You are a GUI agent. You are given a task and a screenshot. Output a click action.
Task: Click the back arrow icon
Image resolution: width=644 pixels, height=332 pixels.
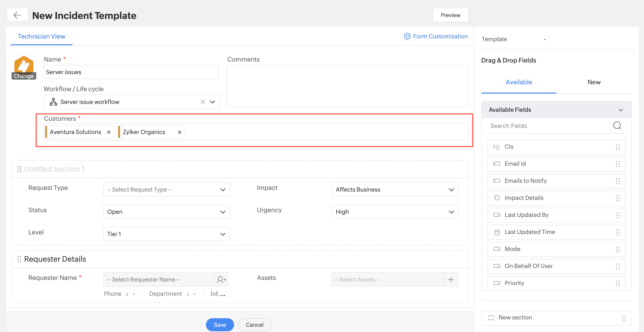coord(17,15)
